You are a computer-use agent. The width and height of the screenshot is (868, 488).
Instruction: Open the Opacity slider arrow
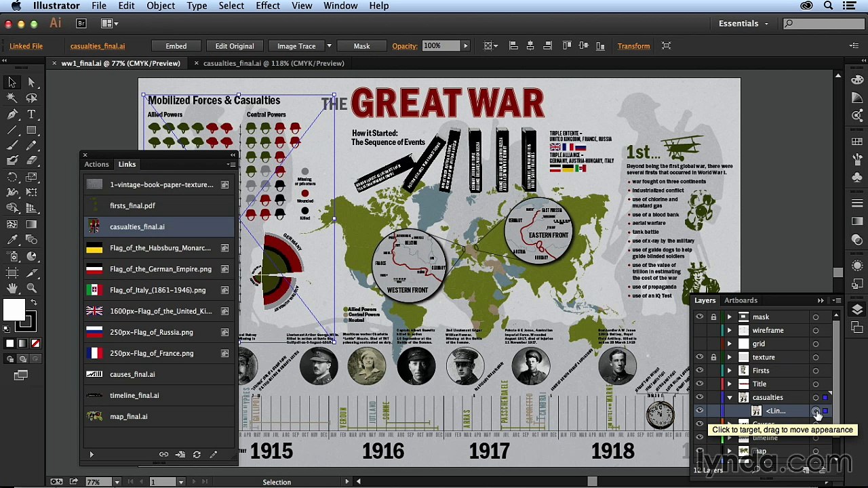pos(465,46)
